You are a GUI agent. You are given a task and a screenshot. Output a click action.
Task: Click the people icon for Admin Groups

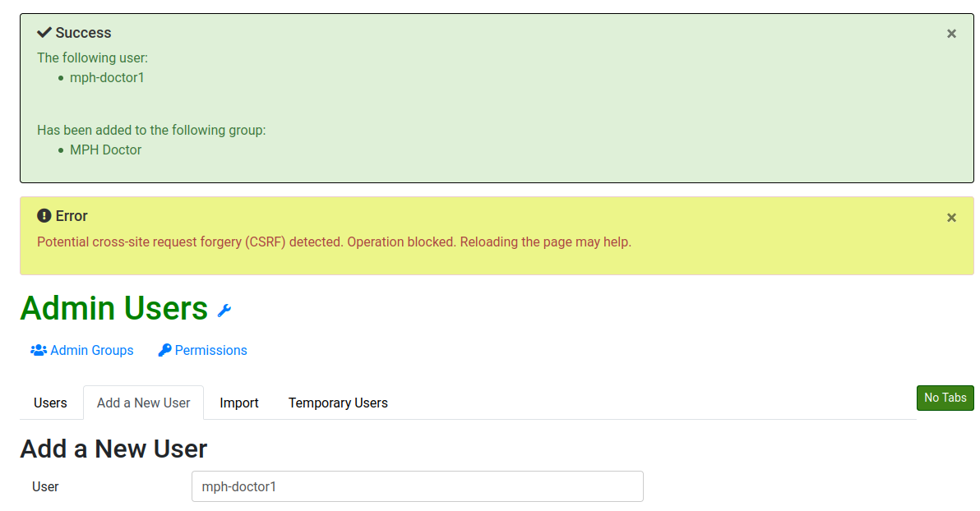39,351
